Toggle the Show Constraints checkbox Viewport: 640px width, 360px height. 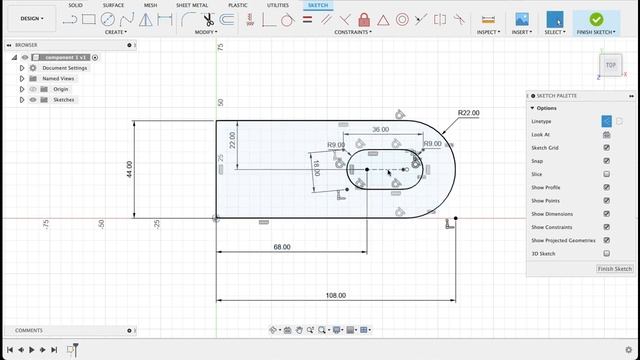pyautogui.click(x=607, y=227)
